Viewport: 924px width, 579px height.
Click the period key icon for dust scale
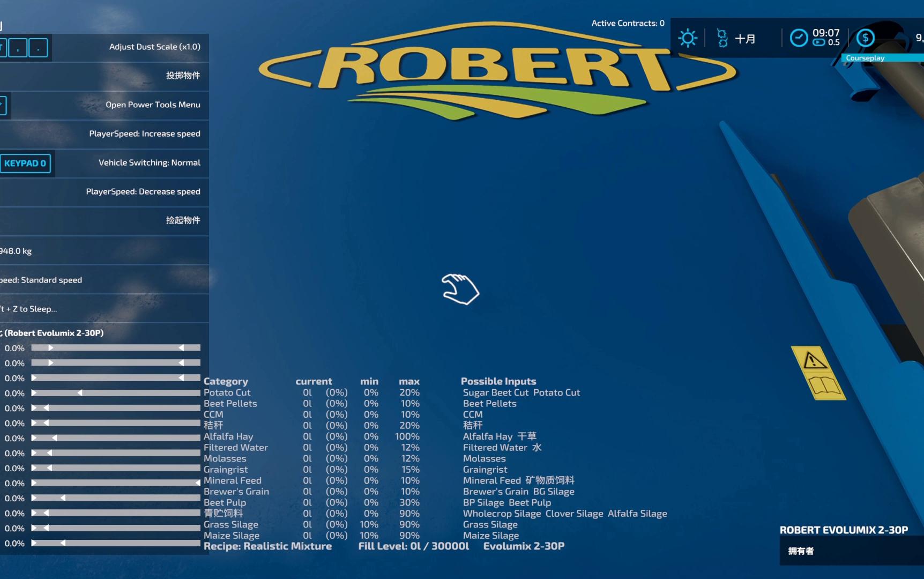pyautogui.click(x=38, y=48)
